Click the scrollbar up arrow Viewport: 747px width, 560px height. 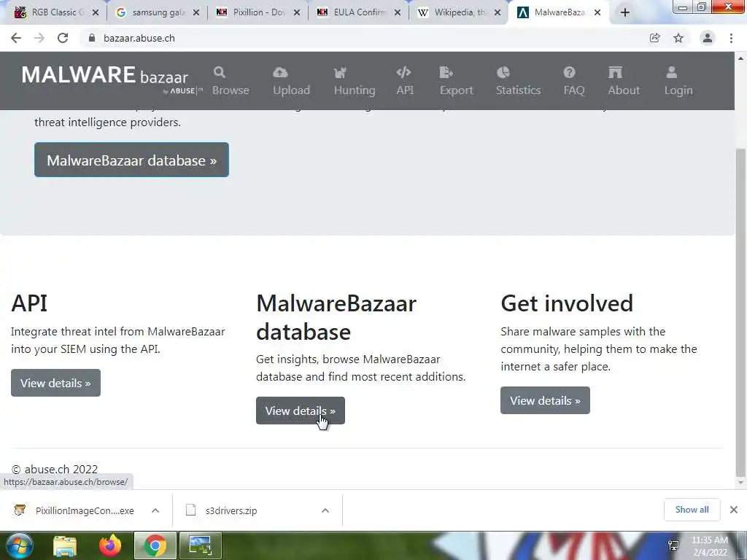click(x=740, y=58)
